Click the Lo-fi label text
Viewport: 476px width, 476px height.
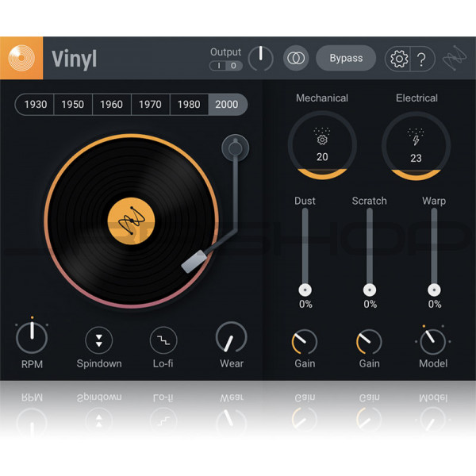[163, 363]
